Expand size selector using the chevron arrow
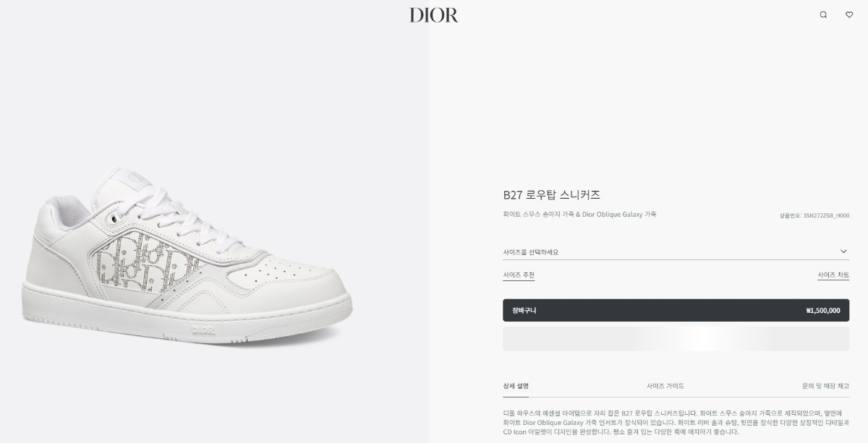Screen dimensions: 868x443 [x=843, y=251]
